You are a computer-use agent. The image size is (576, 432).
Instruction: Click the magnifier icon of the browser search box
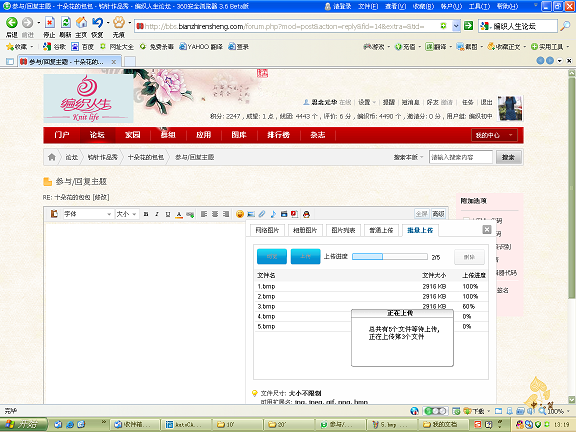tap(565, 26)
